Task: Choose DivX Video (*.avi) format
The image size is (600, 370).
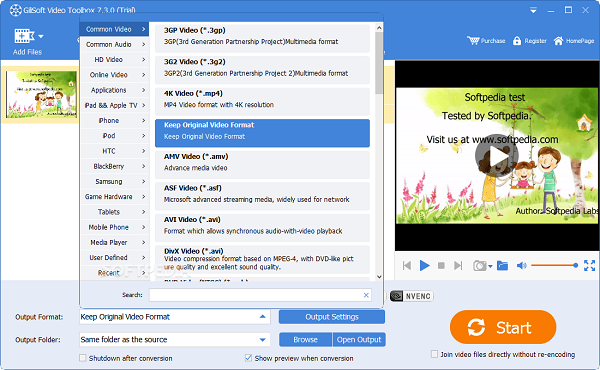Action: [262, 259]
